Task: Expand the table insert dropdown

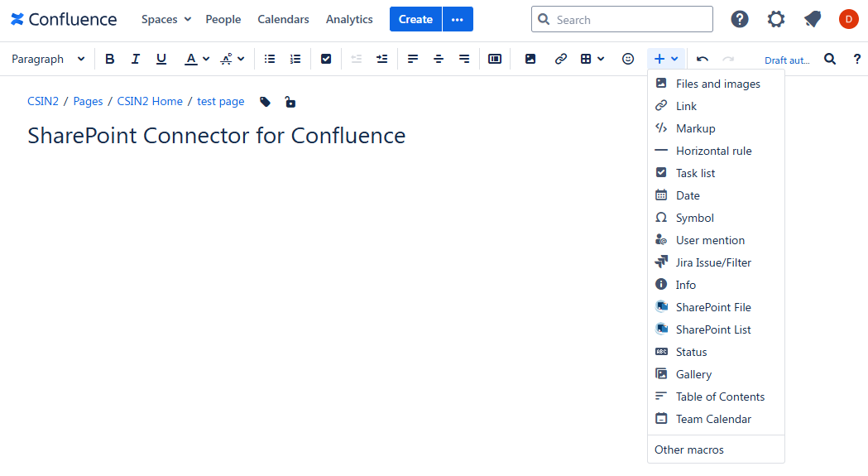Action: 592,59
